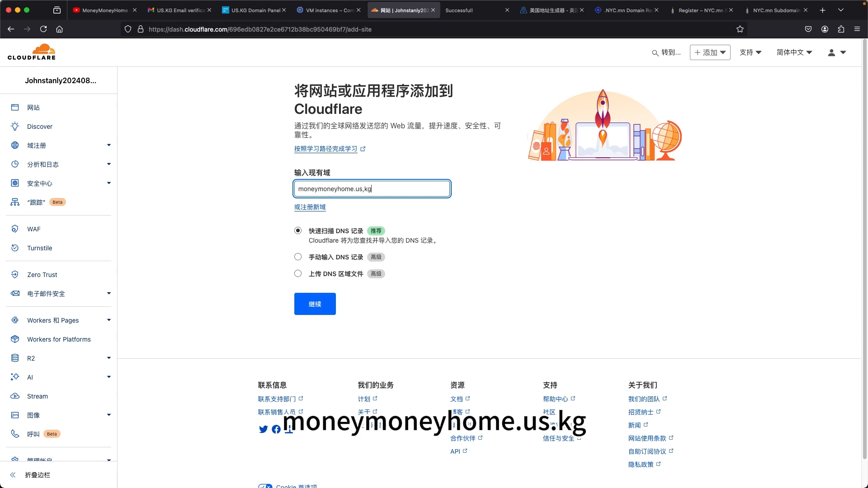The height and width of the screenshot is (488, 868).
Task: Click the 安全中心 icon
Action: [15, 183]
